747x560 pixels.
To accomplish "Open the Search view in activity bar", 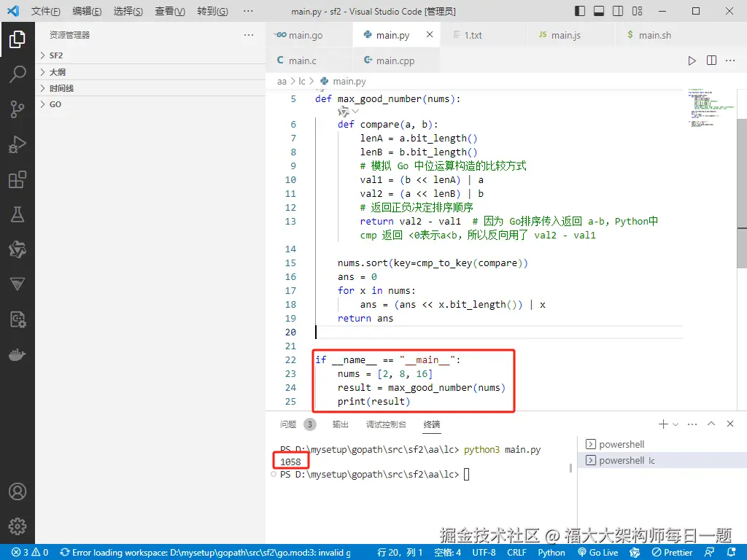I will click(x=18, y=74).
